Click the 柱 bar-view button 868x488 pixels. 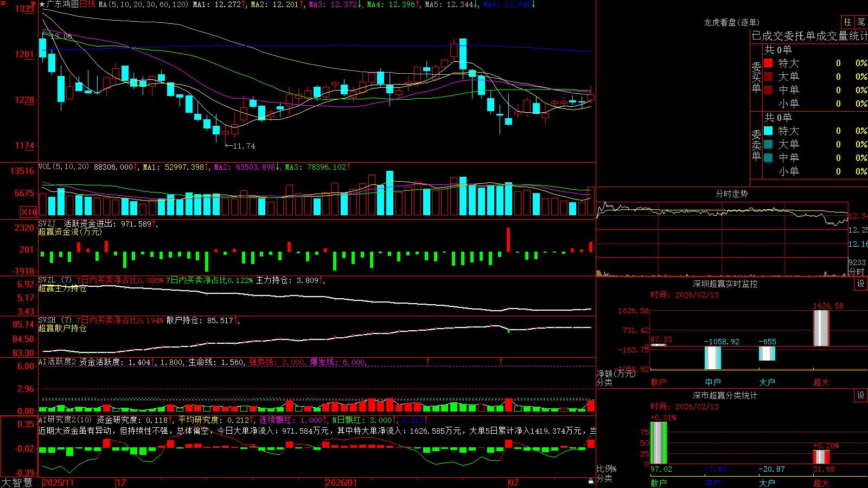coord(847,22)
